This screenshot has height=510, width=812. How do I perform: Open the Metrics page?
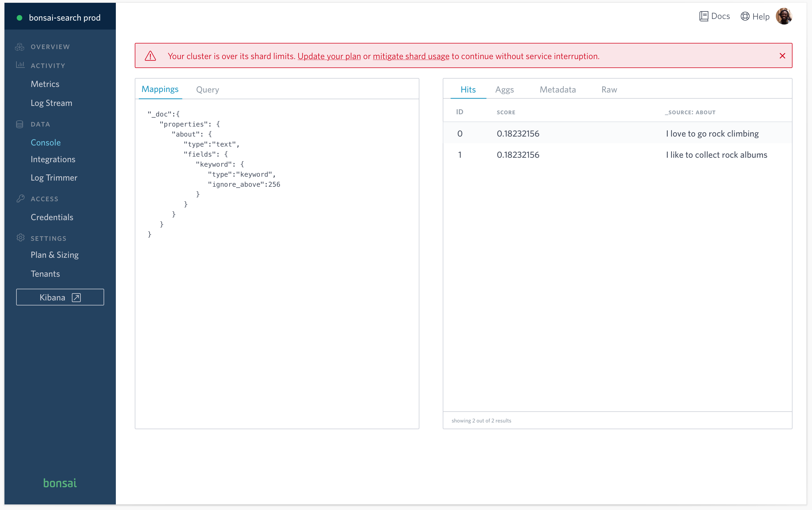click(x=45, y=84)
